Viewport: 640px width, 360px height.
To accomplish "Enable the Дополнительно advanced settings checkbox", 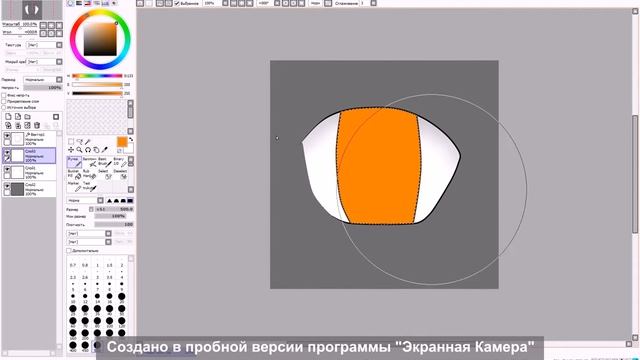I will click(69, 250).
